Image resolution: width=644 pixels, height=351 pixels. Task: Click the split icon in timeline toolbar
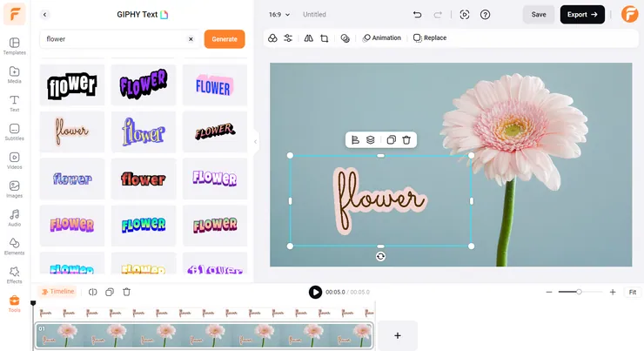(93, 293)
